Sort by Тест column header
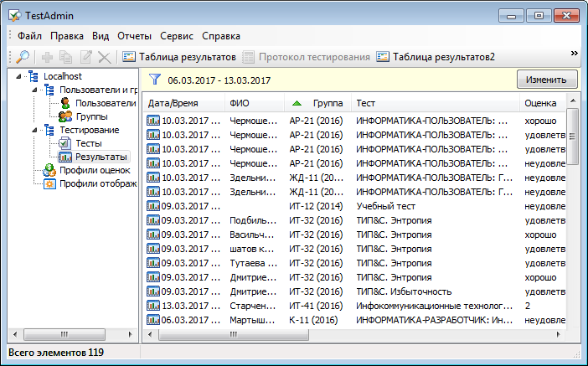Screen dimensions: 588x366 pos(436,103)
